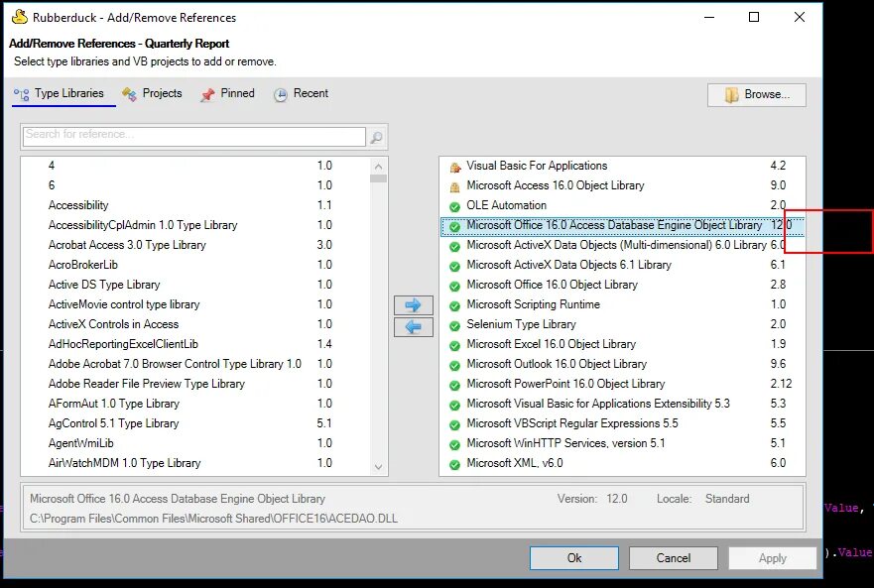Click the green check for Access Database Engine Object Library
This screenshot has width=874, height=588.
point(454,226)
